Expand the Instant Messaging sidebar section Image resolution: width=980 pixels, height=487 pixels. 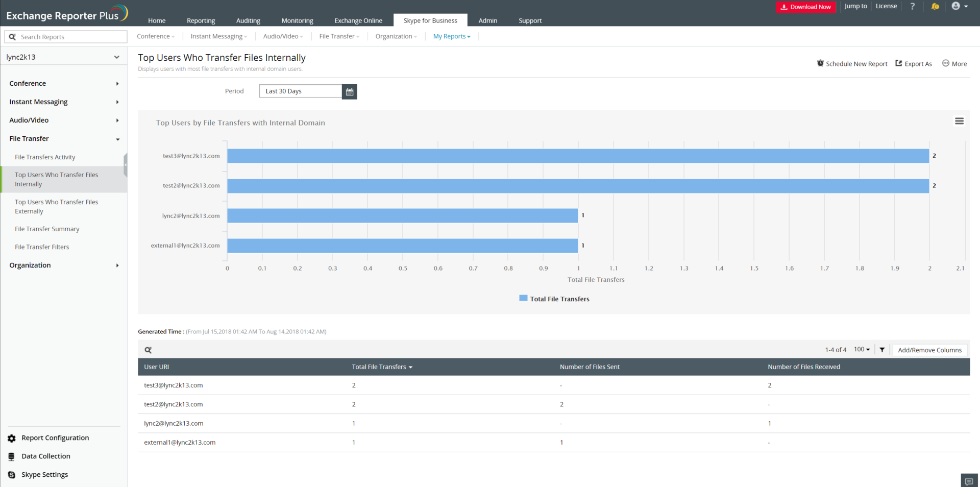[x=64, y=102]
